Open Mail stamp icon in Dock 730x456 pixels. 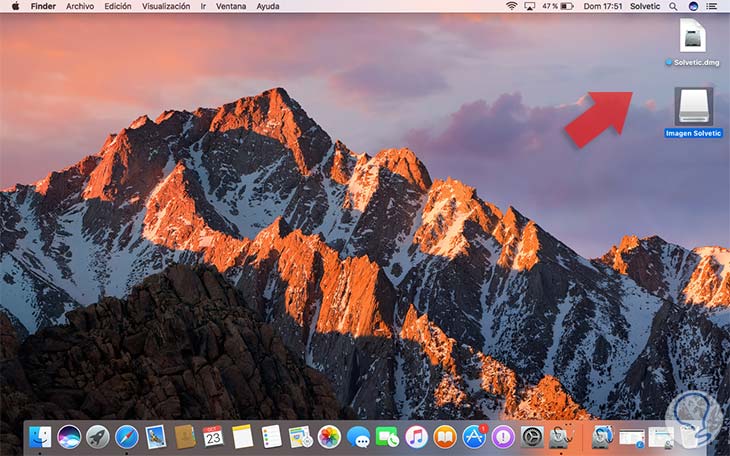pyautogui.click(x=155, y=437)
